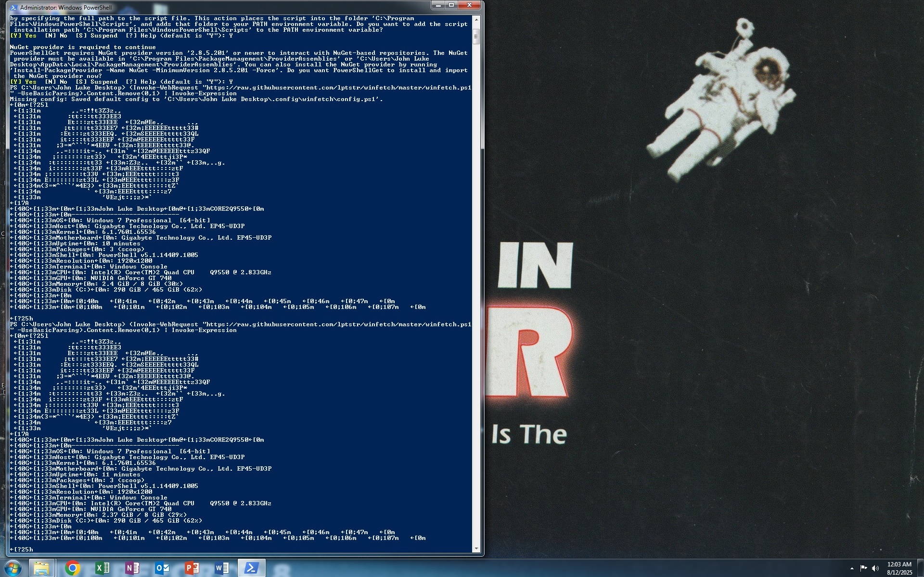This screenshot has width=924, height=577.
Task: Open File Explorer from the taskbar
Action: 42,568
